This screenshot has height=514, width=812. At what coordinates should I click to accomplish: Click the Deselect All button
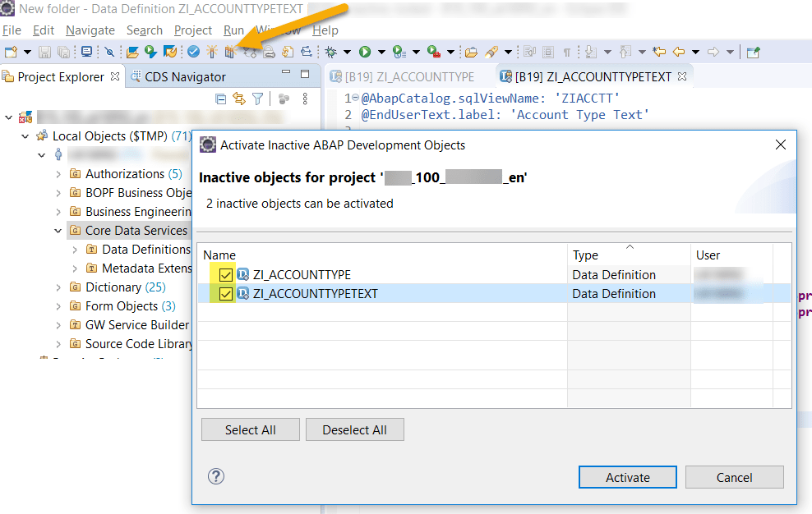[354, 429]
